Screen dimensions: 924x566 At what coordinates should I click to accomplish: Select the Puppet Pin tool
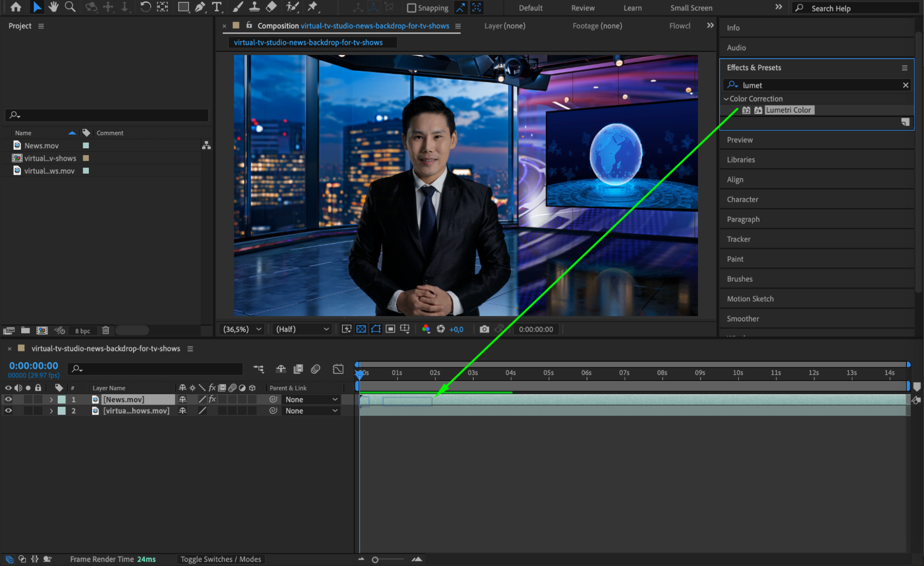pos(313,7)
